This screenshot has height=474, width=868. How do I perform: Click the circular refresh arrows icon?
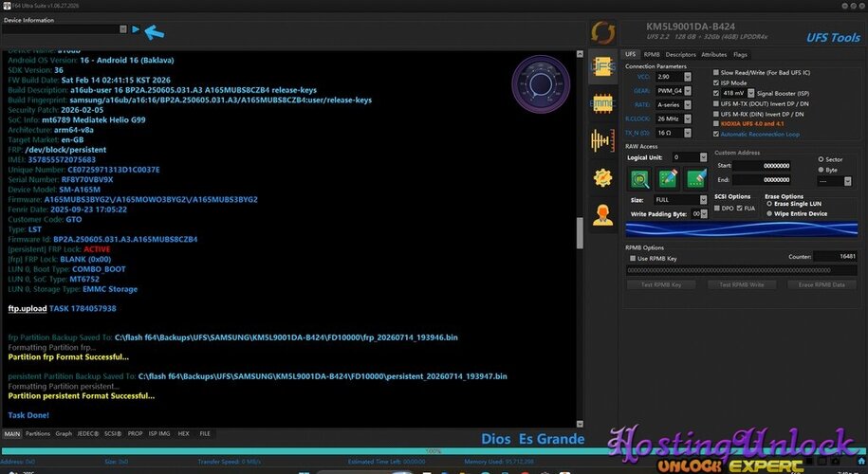pyautogui.click(x=602, y=32)
